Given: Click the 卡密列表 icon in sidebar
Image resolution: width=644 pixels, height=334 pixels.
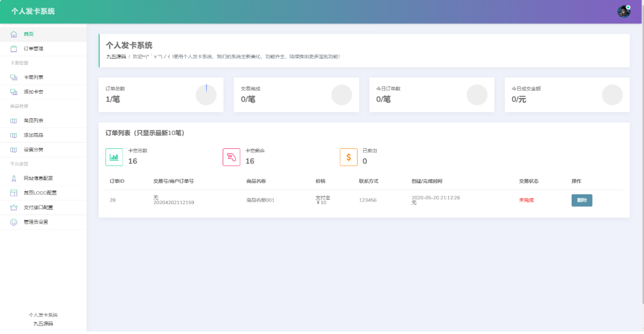Looking at the screenshot, I should pos(13,77).
